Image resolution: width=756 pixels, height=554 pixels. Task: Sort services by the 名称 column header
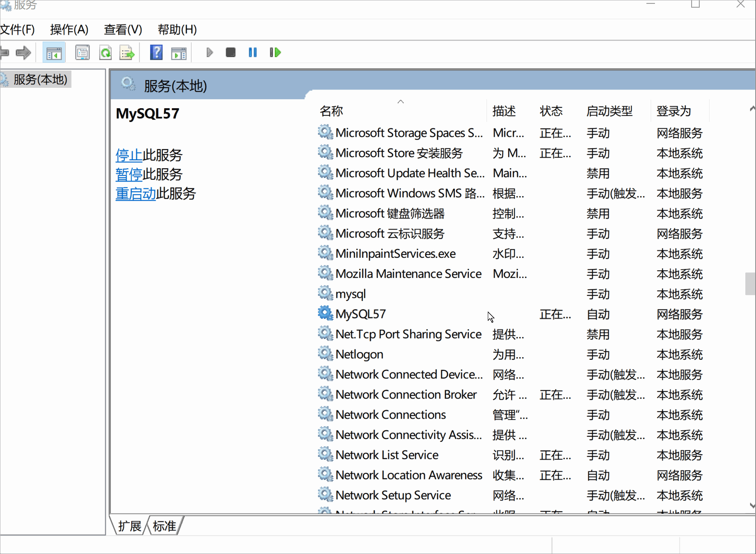click(331, 111)
